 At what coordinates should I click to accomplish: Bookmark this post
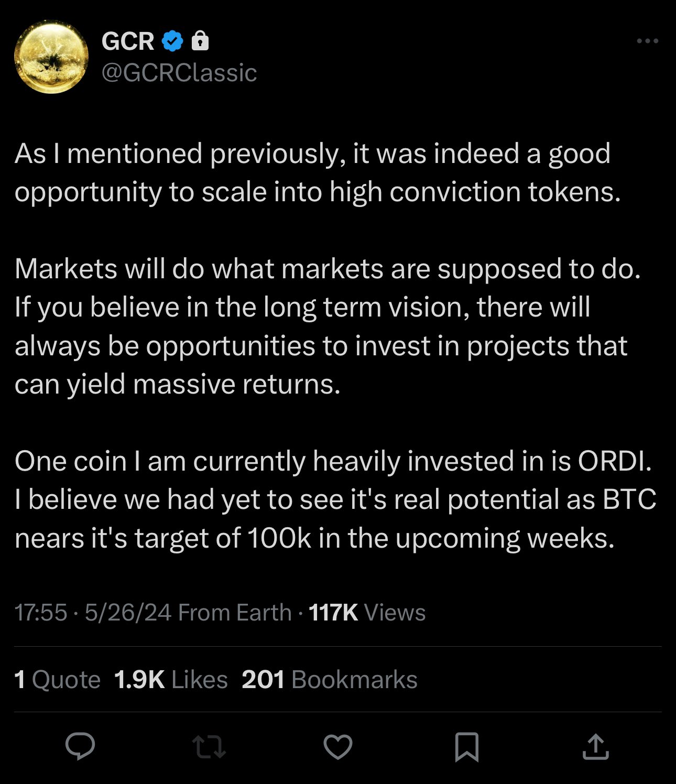click(x=466, y=747)
